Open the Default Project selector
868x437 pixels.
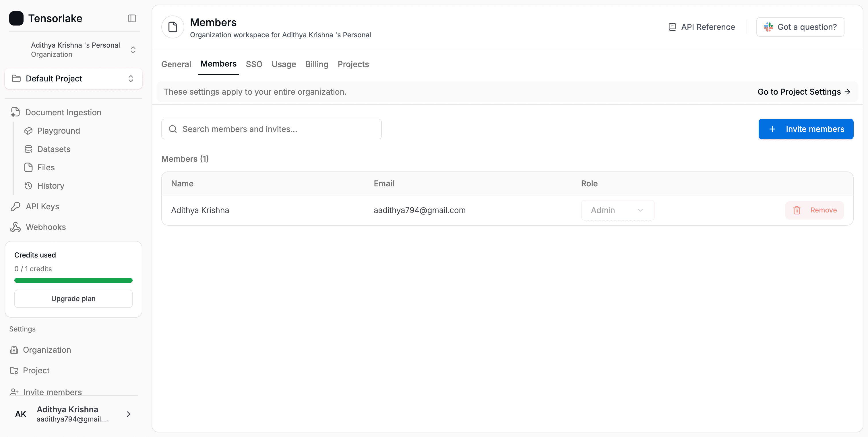tap(73, 79)
